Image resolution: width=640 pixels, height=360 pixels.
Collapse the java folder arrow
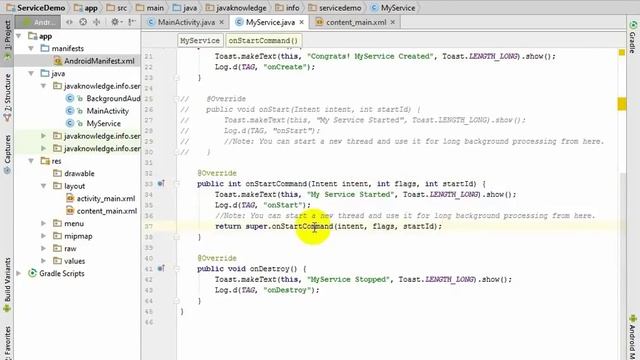[31, 73]
